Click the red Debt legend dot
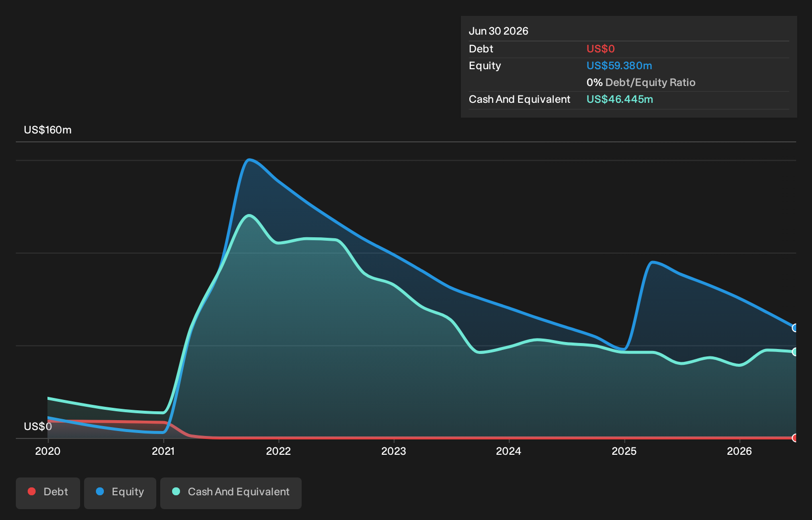 point(32,491)
